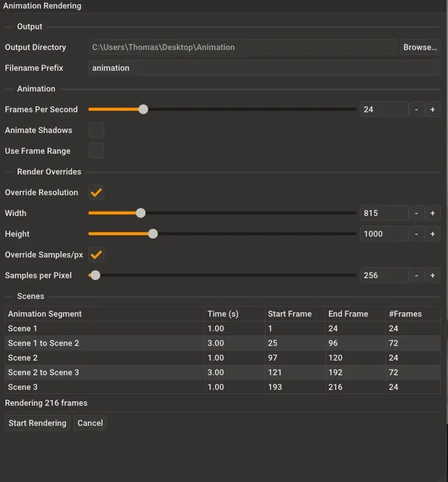The image size is (448, 482).
Task: Click the Height value field showing 1000
Action: tap(384, 234)
